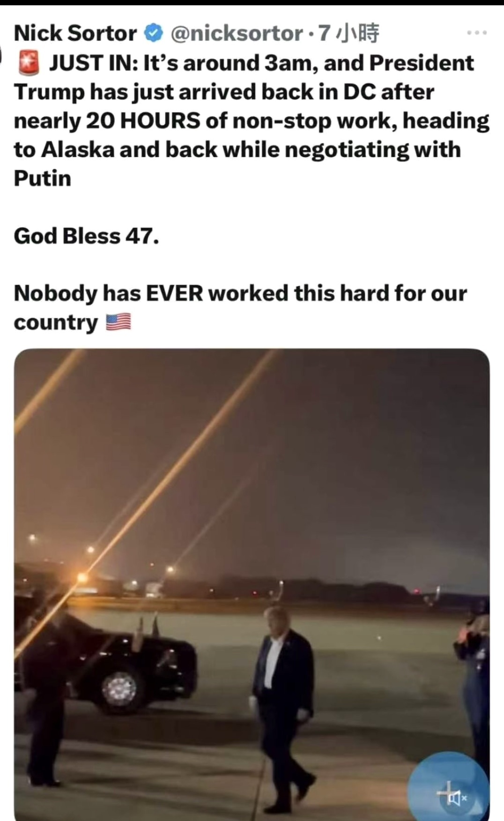Click the 7 小時 timestamp
The image size is (504, 821).
[348, 33]
